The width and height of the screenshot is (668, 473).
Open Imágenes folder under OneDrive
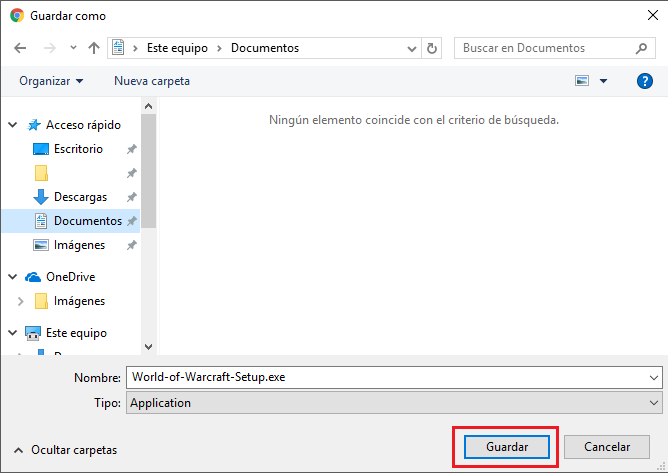point(79,301)
